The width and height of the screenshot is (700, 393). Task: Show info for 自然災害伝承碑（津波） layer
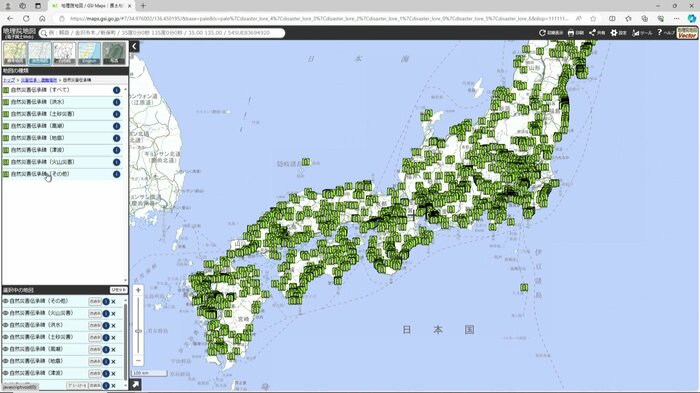click(117, 150)
